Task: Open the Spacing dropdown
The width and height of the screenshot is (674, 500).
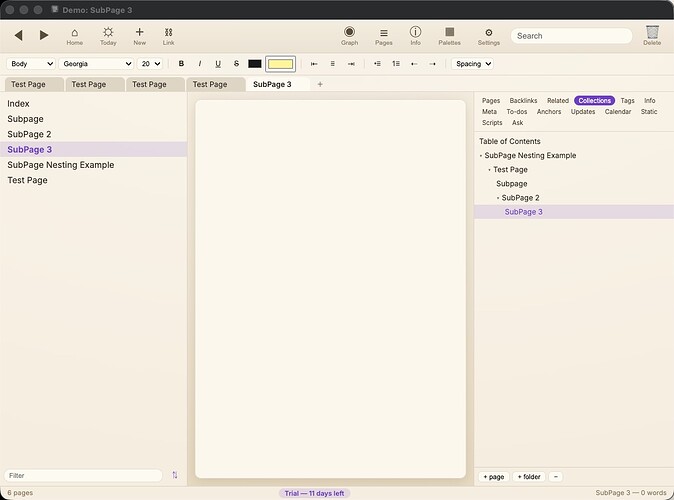Action: tap(472, 64)
